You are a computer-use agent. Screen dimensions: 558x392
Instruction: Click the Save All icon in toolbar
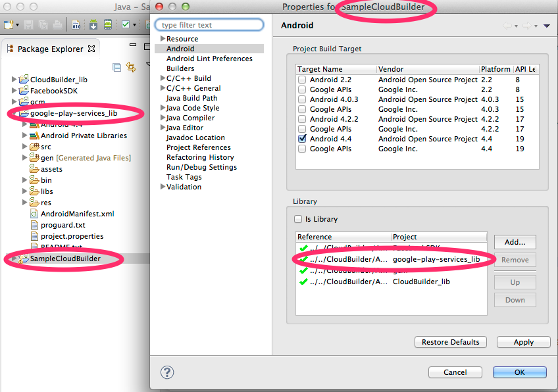(43, 24)
